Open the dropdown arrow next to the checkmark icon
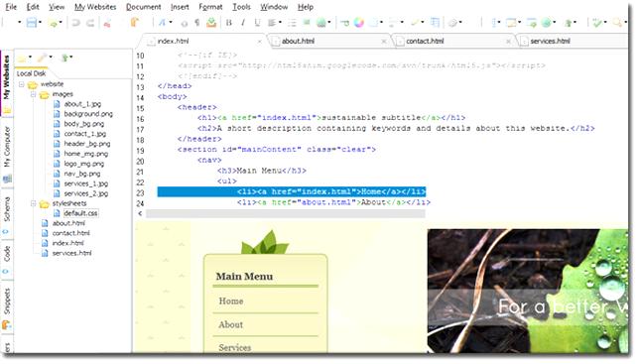 coord(605,23)
